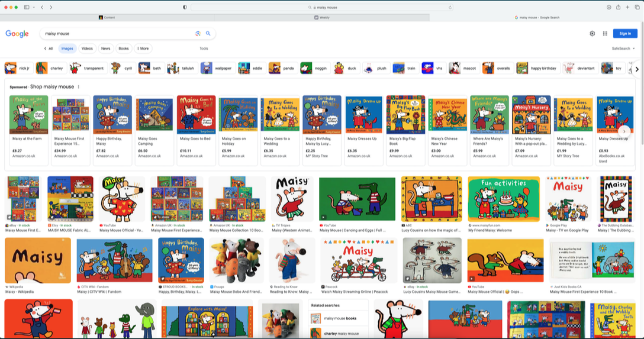644x339 pixels.
Task: Filter images by plush chip
Action: (x=376, y=68)
